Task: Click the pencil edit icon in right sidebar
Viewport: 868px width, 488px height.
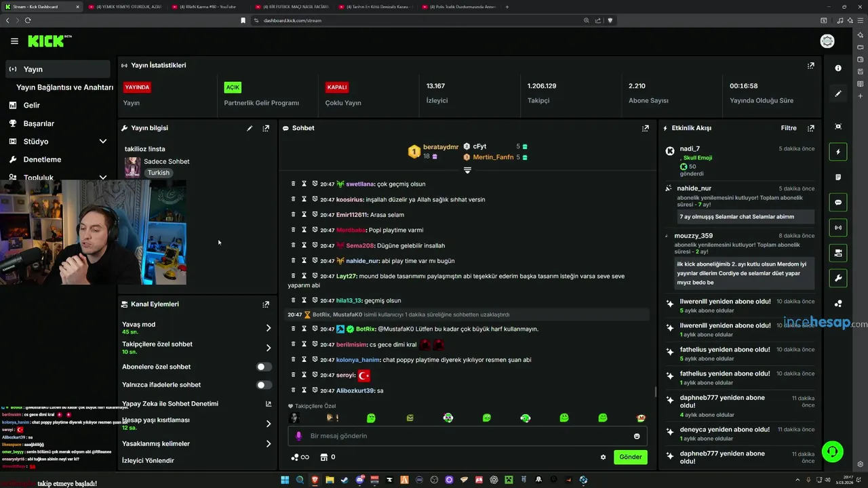Action: (838, 94)
